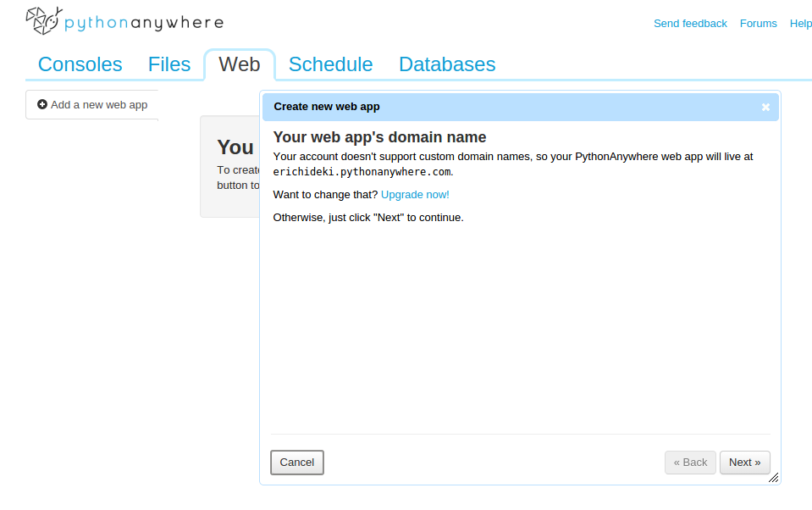The width and height of the screenshot is (812, 510).
Task: Continue with the Next button
Action: [744, 463]
